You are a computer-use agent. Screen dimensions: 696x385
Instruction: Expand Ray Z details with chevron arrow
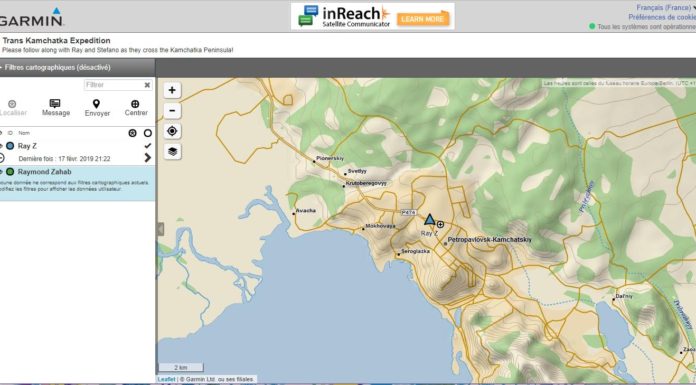point(148,158)
